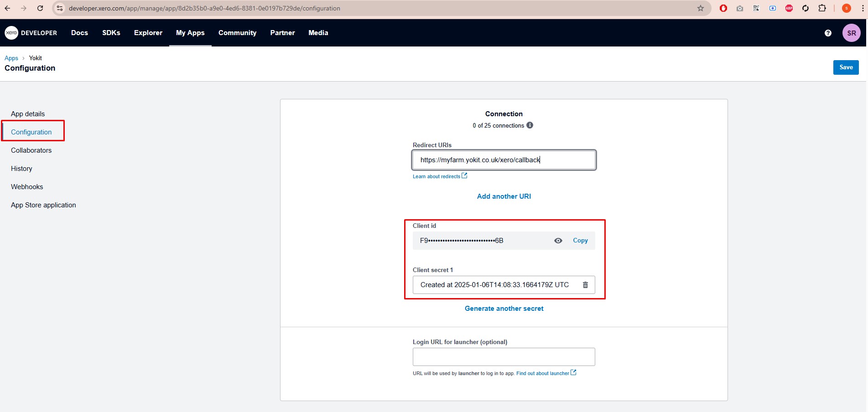Open site information icon in address bar
Screen dimensions: 868x412
[x=60, y=8]
